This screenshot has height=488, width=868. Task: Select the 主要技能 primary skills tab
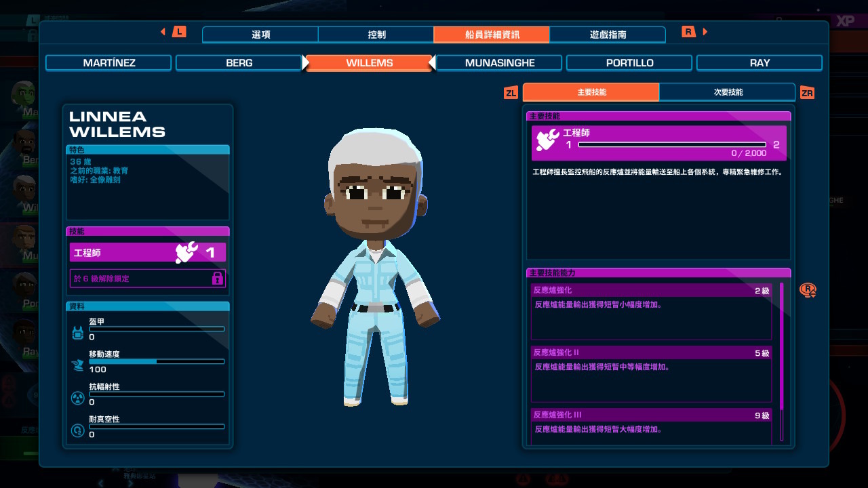[x=591, y=92]
